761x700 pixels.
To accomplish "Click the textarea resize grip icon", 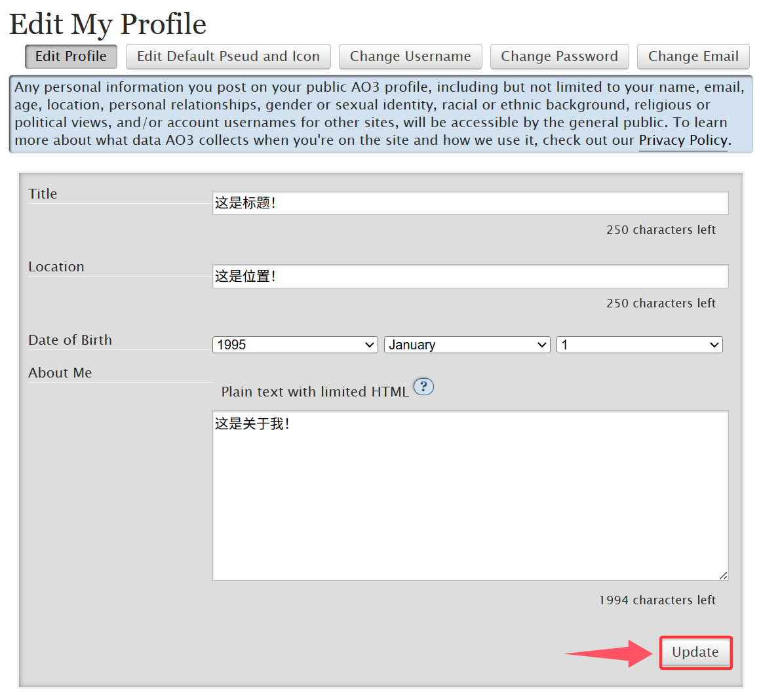I will [x=723, y=575].
